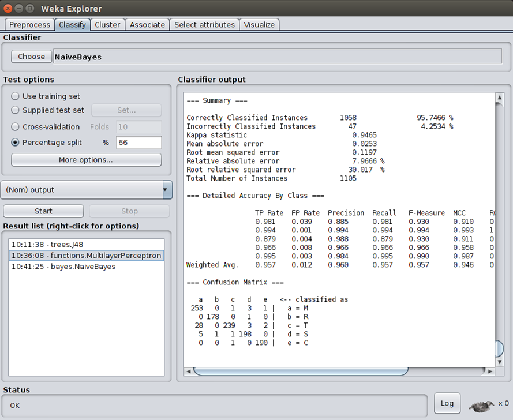The height and width of the screenshot is (420, 513).
Task: Click the F-Measure column header
Action: point(426,213)
